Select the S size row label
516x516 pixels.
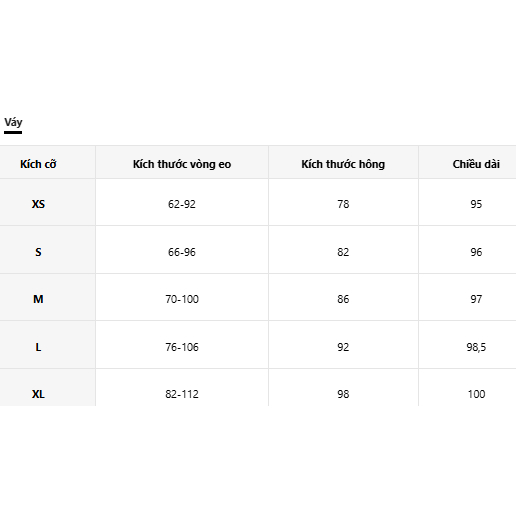click(x=38, y=252)
